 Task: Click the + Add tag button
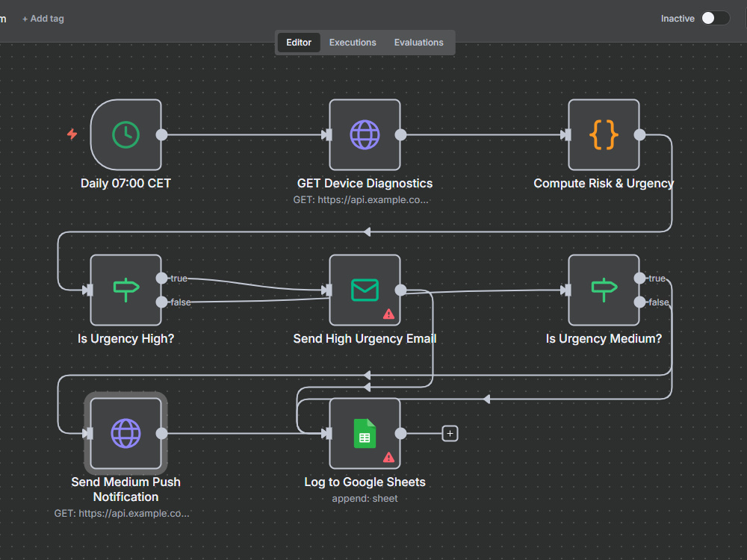click(x=43, y=19)
